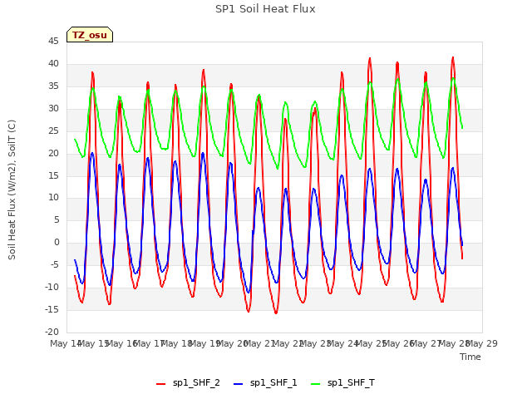Click the Soil Heat Flux y-axis label
This screenshot has width=532, height=399.
[12, 190]
